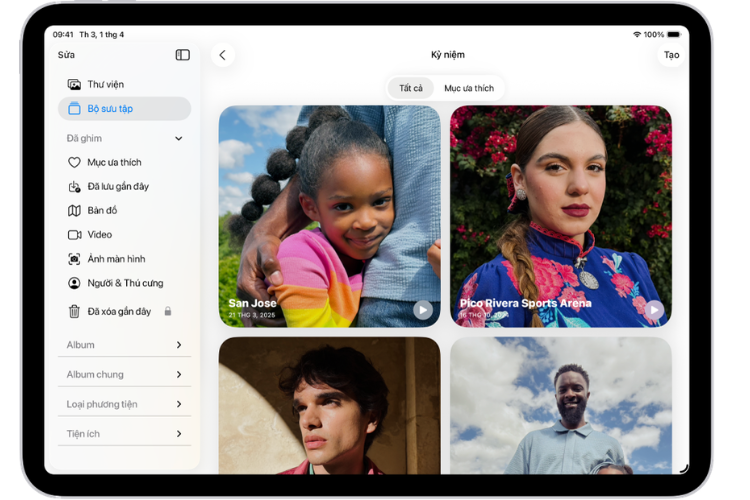This screenshot has width=750, height=500.
Task: Click the battery status icon
Action: click(x=673, y=34)
